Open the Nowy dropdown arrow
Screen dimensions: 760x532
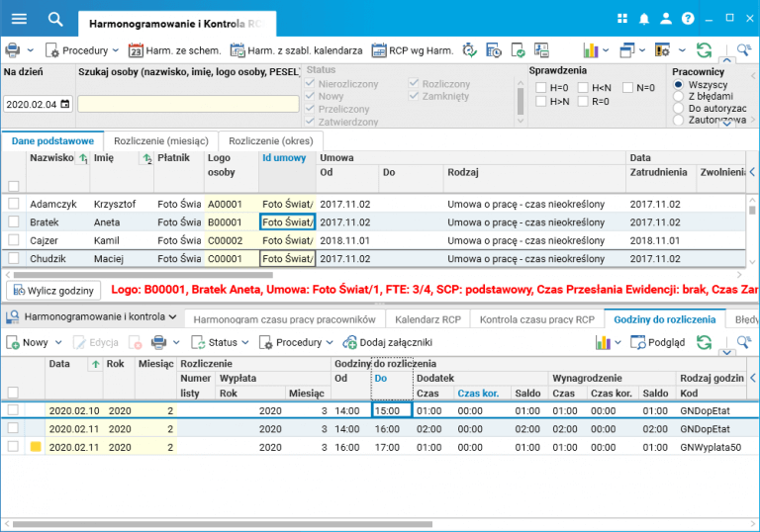tap(58, 342)
